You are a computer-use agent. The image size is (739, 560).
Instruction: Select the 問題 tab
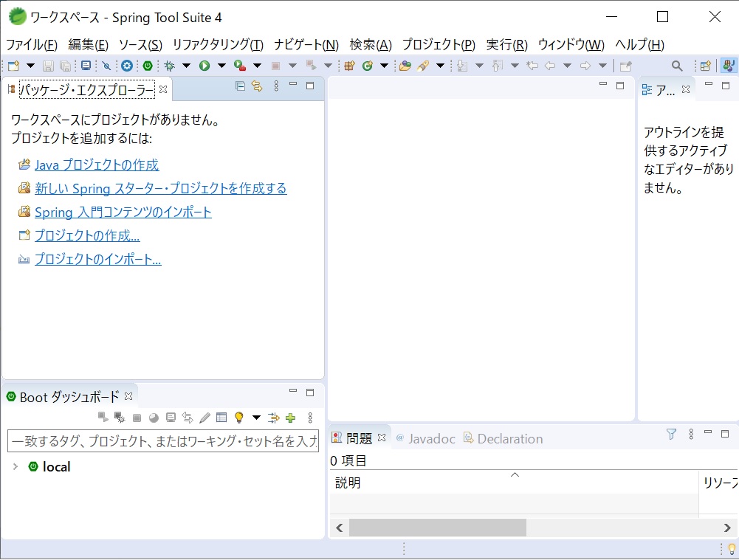359,438
